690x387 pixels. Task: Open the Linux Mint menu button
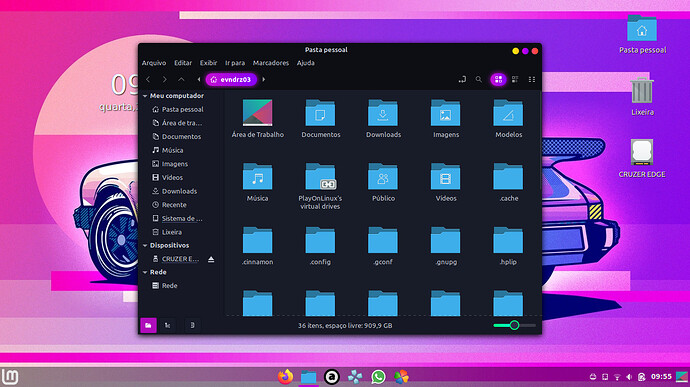pos(10,377)
